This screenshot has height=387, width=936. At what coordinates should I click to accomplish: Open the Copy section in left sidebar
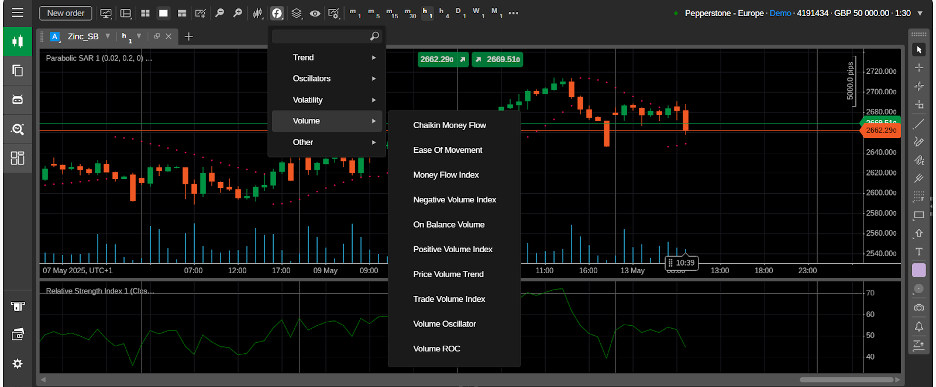[x=18, y=70]
